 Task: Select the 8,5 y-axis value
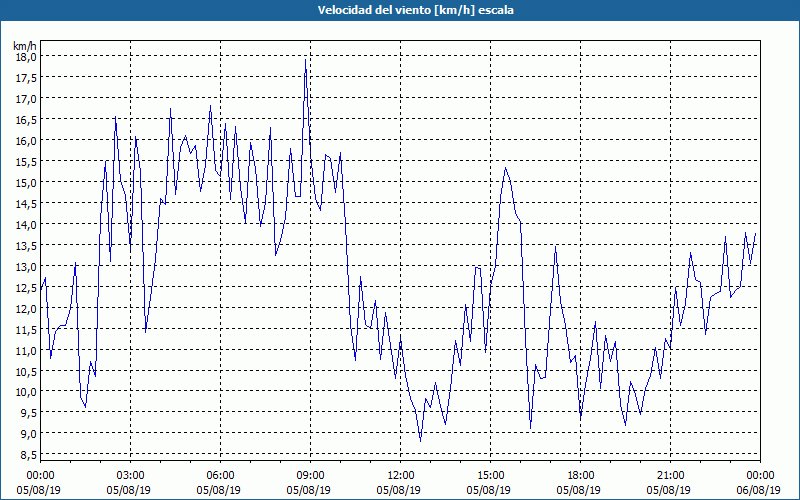coord(29,455)
